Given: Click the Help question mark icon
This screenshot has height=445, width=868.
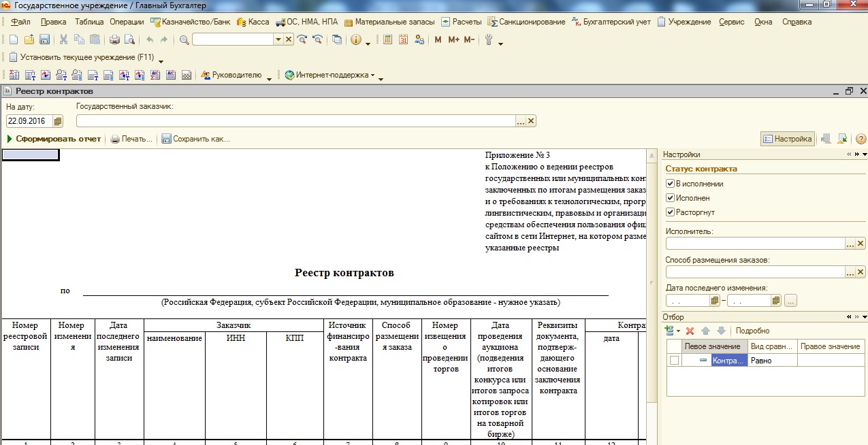Looking at the screenshot, I should click(x=861, y=139).
